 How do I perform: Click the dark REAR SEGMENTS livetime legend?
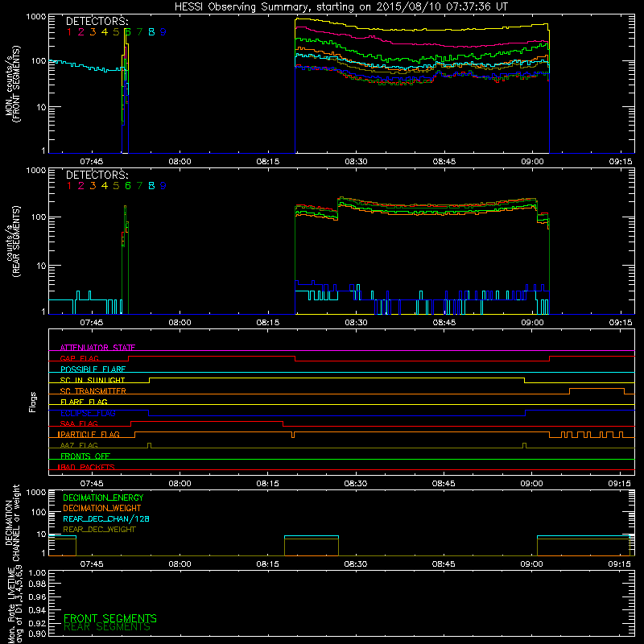[107, 627]
